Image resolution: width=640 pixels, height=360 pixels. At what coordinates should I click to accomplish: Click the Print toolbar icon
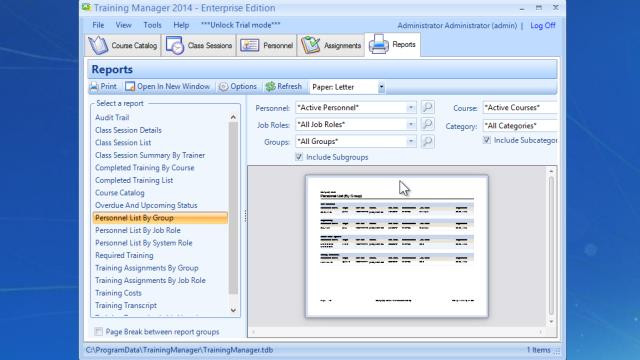94,86
